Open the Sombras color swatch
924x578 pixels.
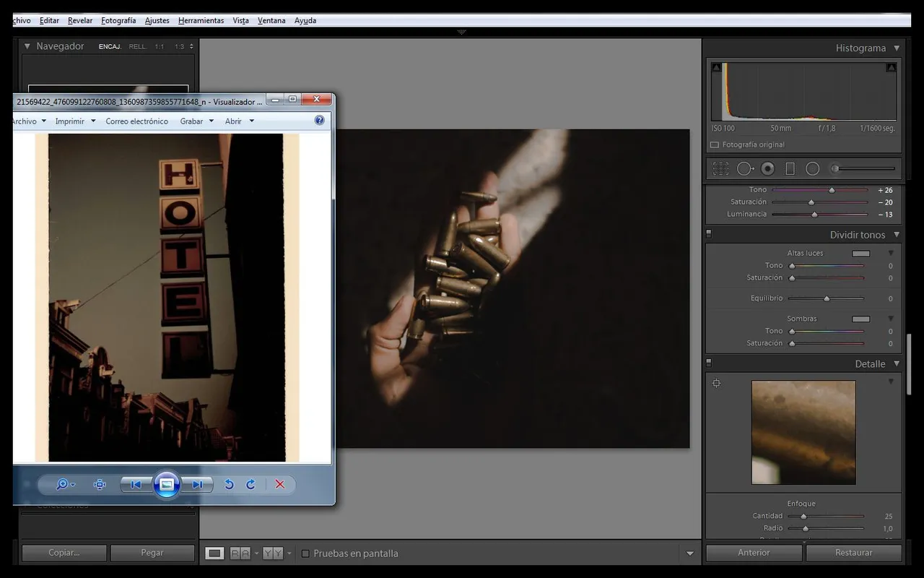coord(861,319)
